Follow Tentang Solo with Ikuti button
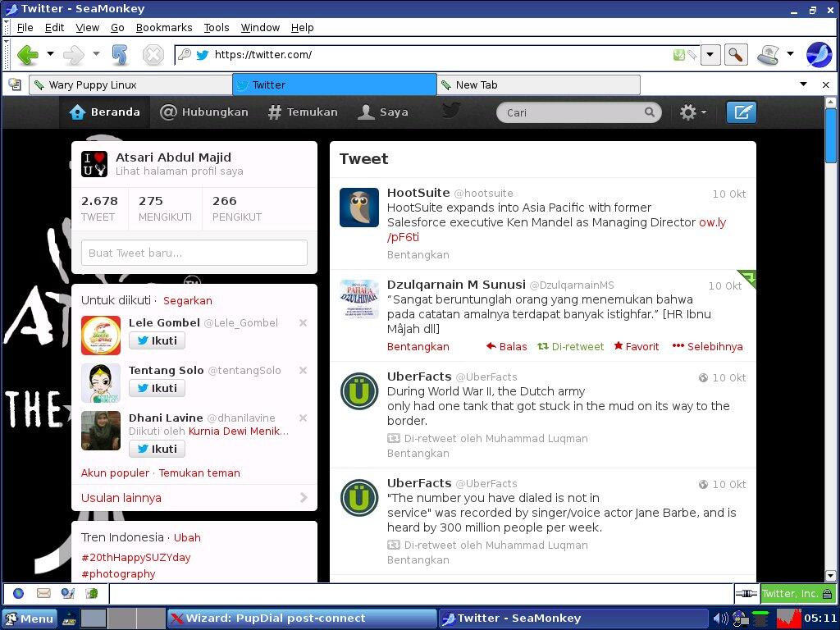This screenshot has height=630, width=840. [x=157, y=388]
